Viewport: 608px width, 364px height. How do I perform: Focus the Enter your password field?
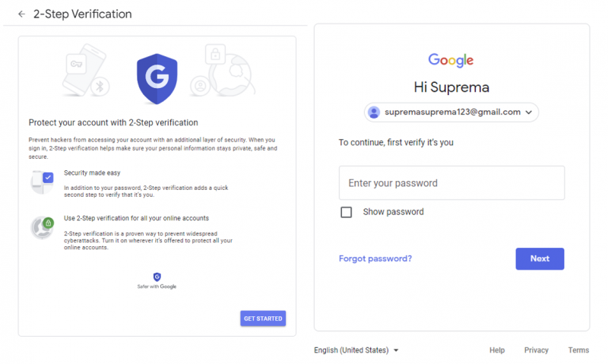click(451, 183)
